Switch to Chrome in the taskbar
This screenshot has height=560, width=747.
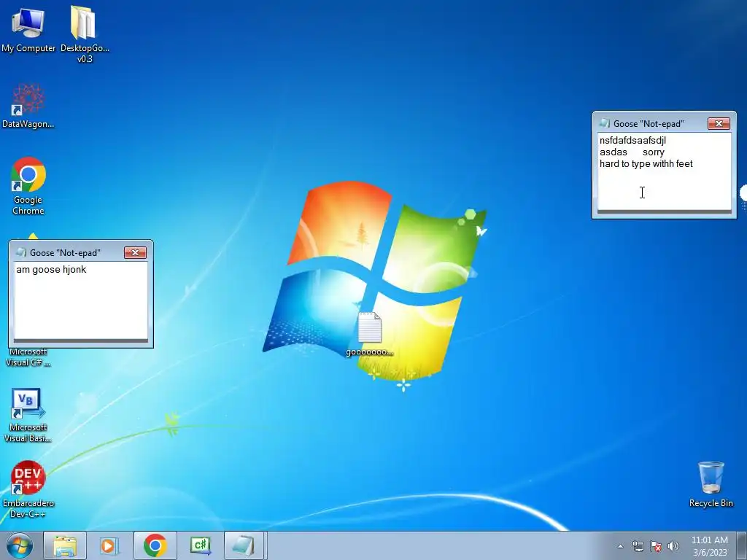(x=155, y=545)
